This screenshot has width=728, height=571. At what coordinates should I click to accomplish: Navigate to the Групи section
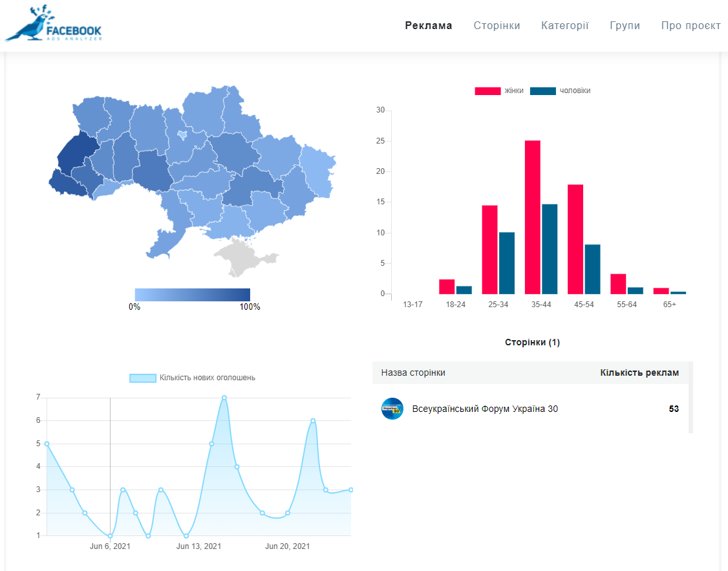click(x=625, y=26)
